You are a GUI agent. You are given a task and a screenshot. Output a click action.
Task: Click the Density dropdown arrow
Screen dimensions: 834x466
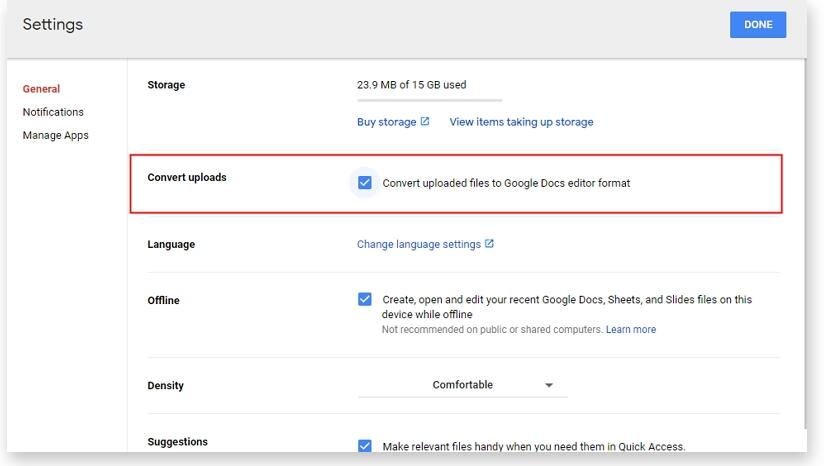coord(549,385)
